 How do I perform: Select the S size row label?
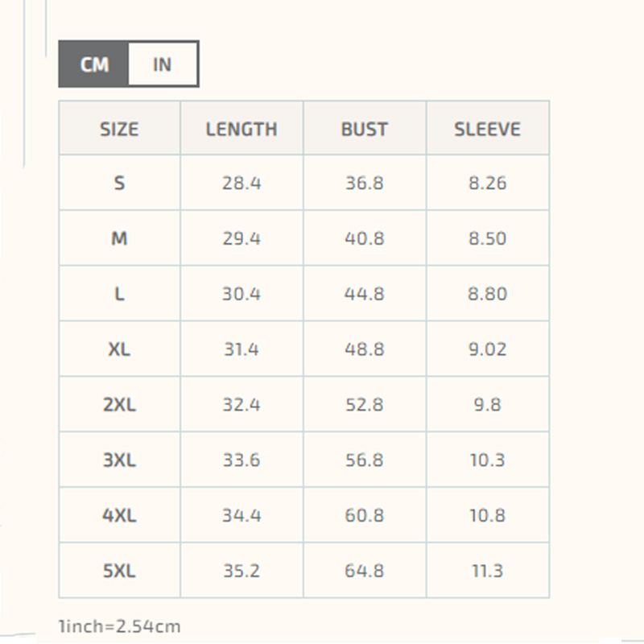(119, 183)
